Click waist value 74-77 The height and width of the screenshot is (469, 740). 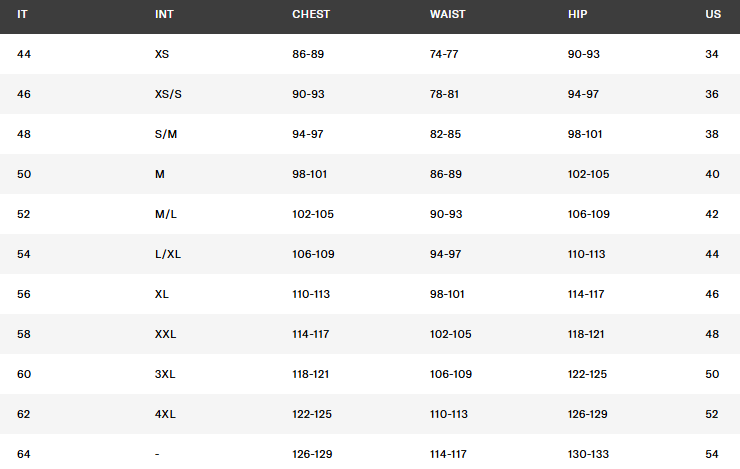[x=446, y=54]
